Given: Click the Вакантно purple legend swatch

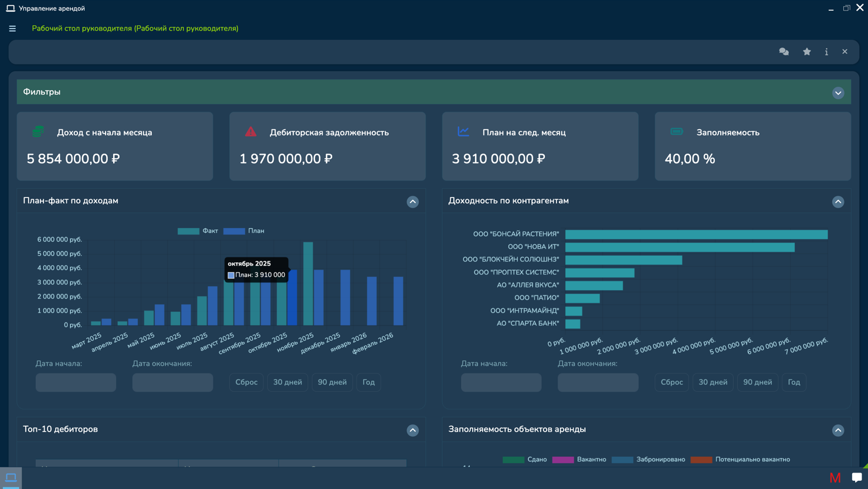Looking at the screenshot, I should pyautogui.click(x=563, y=460).
